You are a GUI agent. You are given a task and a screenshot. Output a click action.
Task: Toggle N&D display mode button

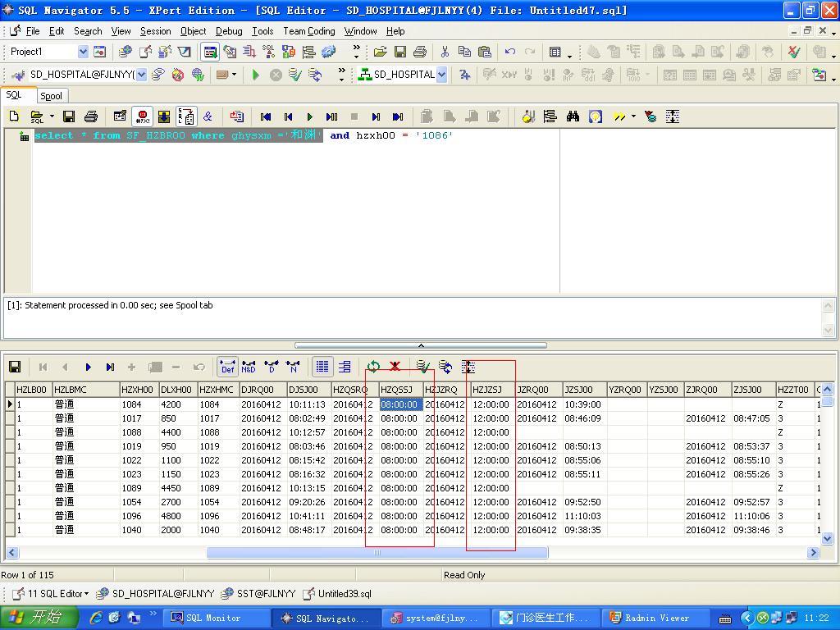[249, 367]
